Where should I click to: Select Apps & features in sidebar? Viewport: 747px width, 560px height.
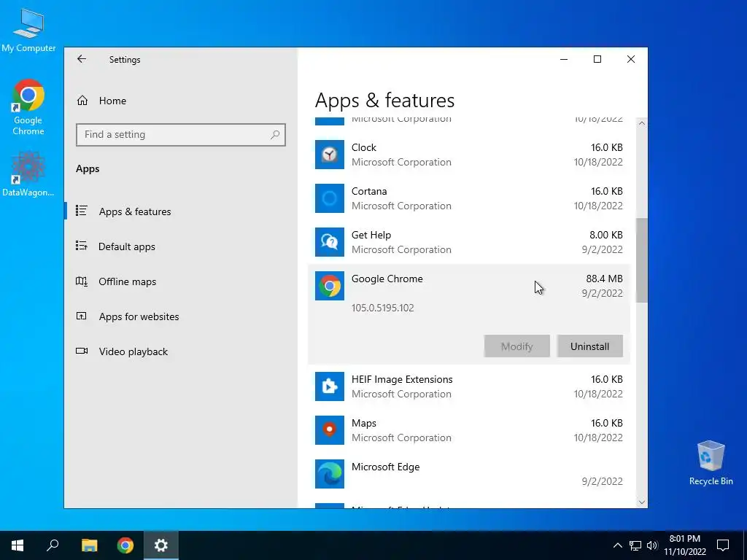[181, 211]
